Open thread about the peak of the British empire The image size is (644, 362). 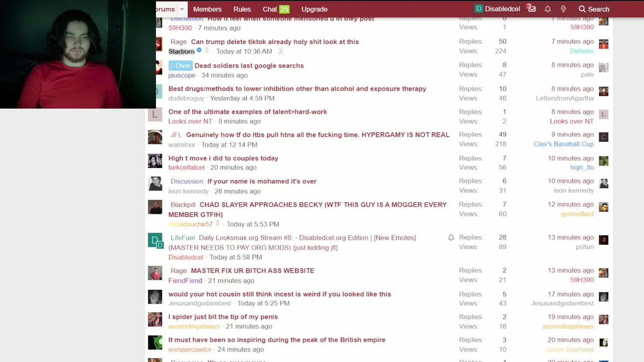pos(277,340)
